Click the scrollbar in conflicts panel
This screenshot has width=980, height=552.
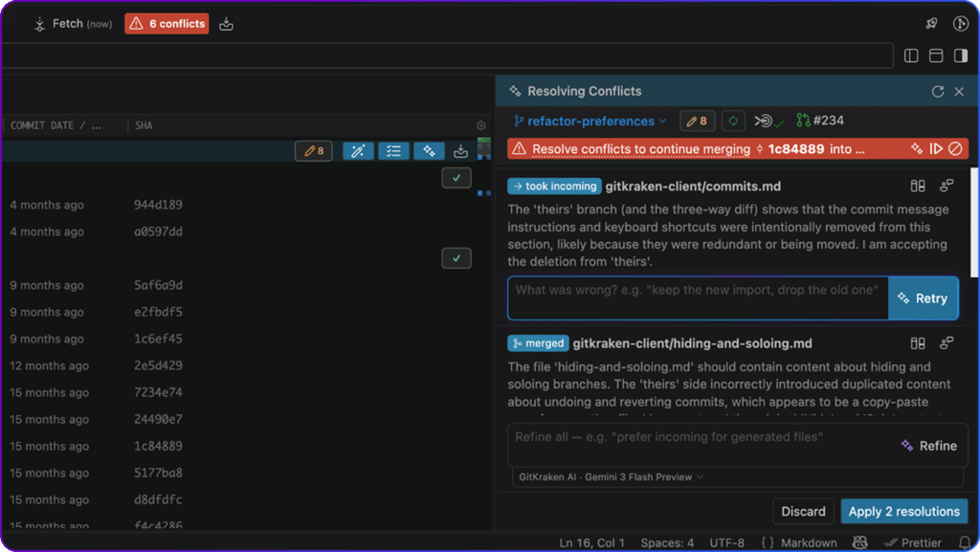click(x=975, y=222)
